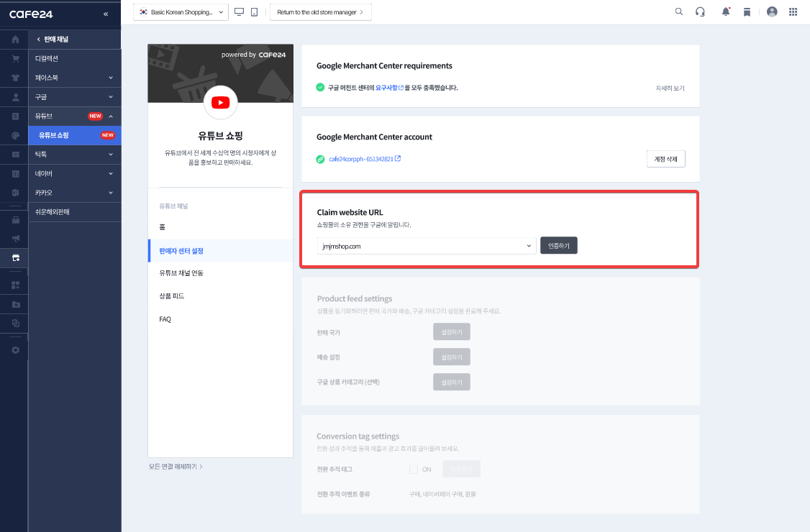The width and height of the screenshot is (810, 532).
Task: Click 설정하기 for 구글 상품 카테고리
Action: (452, 382)
